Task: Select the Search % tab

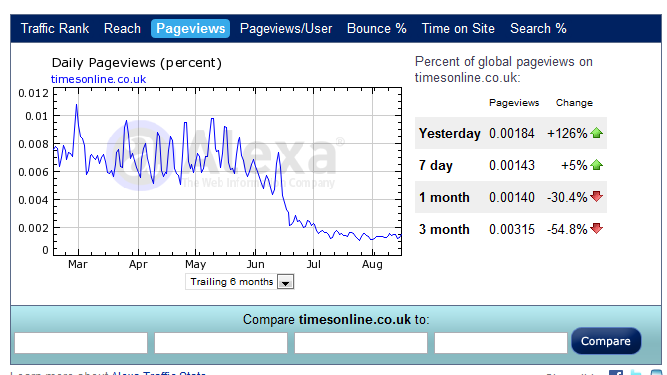Action: pos(538,28)
